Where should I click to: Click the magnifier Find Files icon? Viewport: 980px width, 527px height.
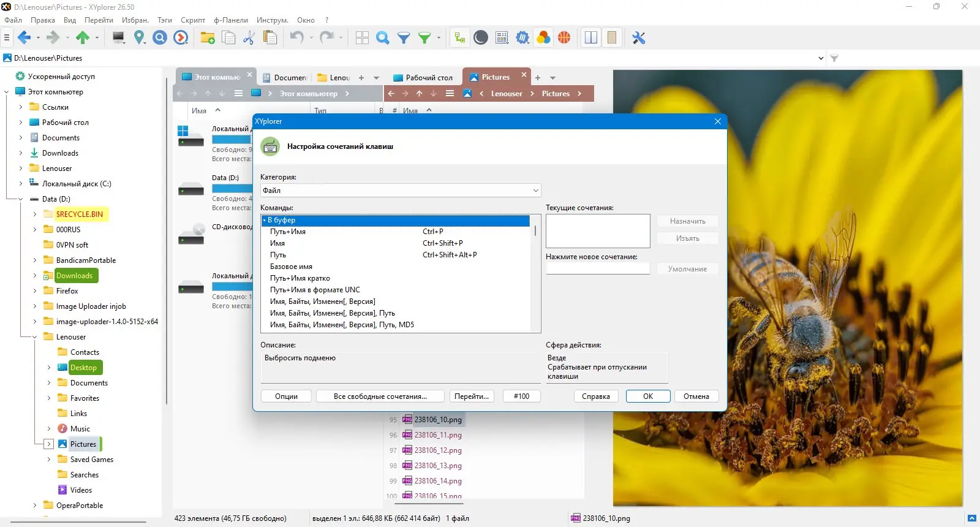click(x=383, y=38)
